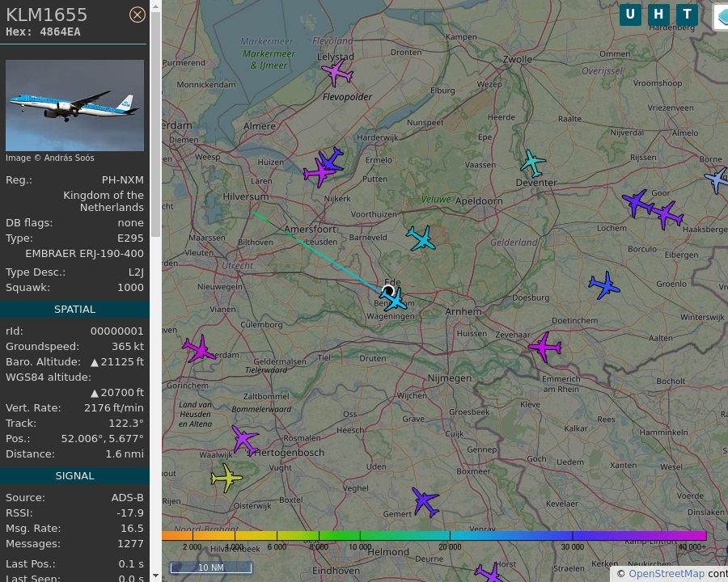Click the OpenStreetMap attribution link
Viewport: 728px width, 582px height.
pyautogui.click(x=667, y=574)
